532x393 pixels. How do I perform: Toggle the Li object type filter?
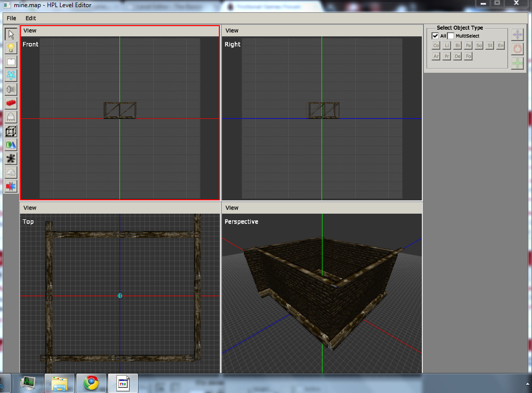tap(447, 46)
